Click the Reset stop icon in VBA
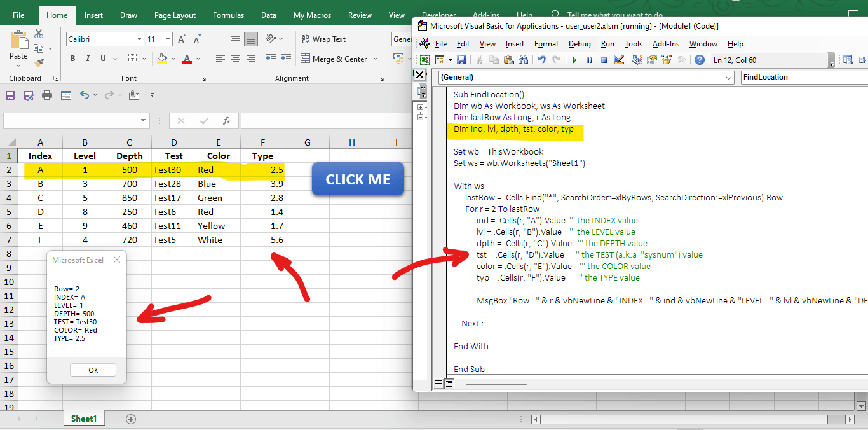Image resolution: width=868 pixels, height=430 pixels. (604, 60)
